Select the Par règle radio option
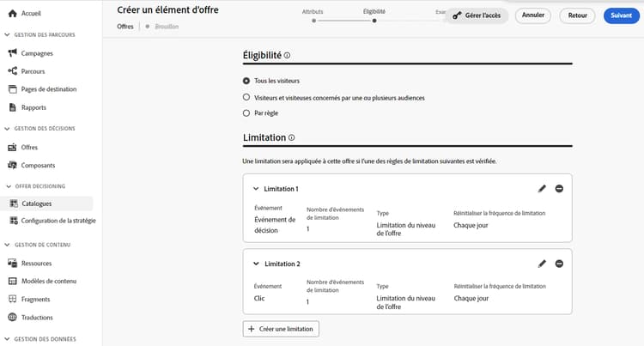 (246, 112)
